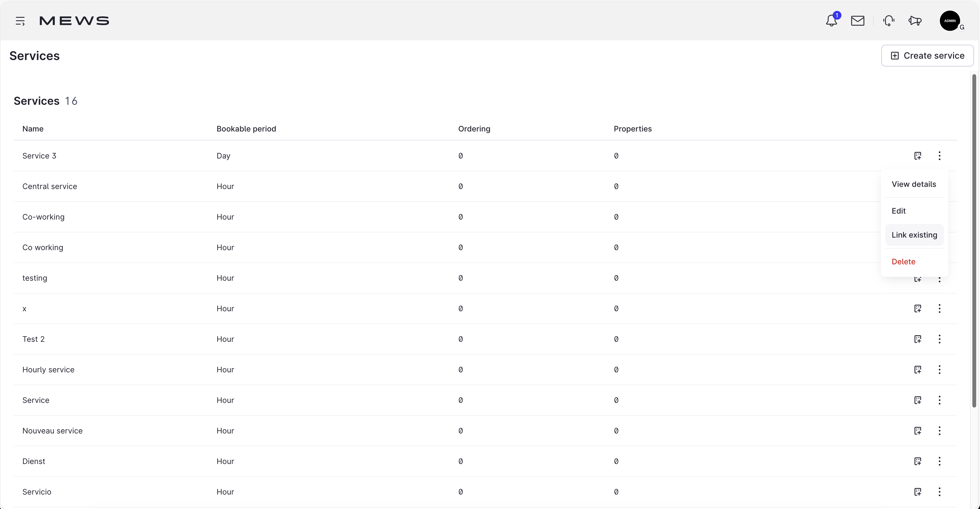
Task: Select the testing row name
Action: (35, 278)
